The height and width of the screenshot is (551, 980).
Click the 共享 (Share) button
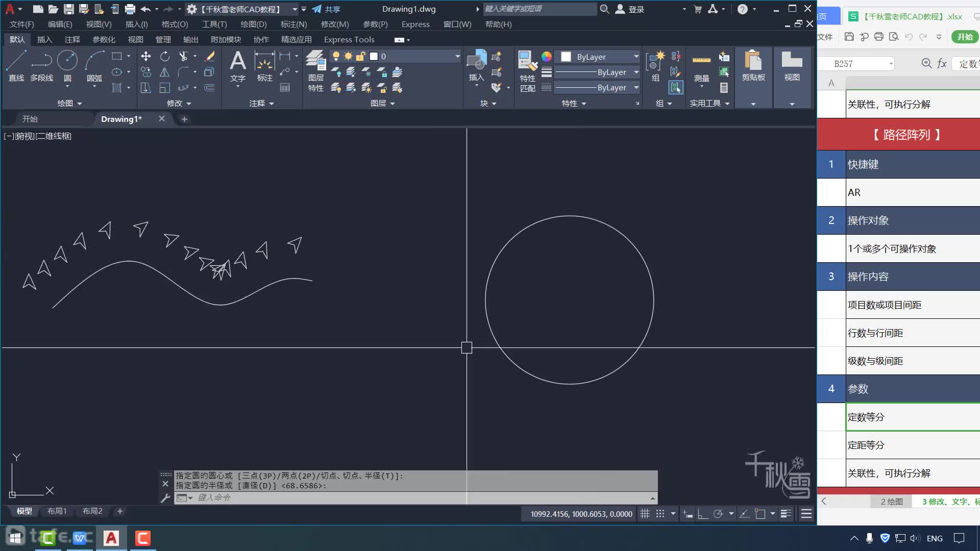tap(326, 9)
